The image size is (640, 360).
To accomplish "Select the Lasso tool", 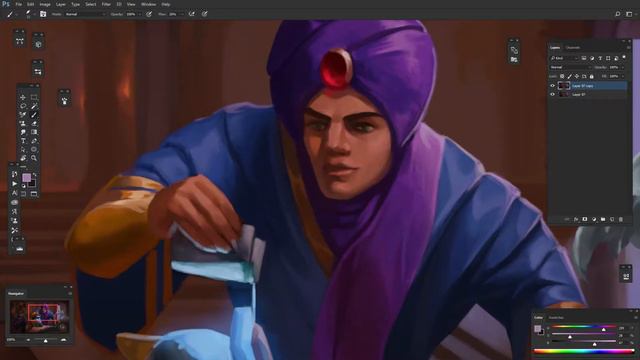I will [23, 106].
